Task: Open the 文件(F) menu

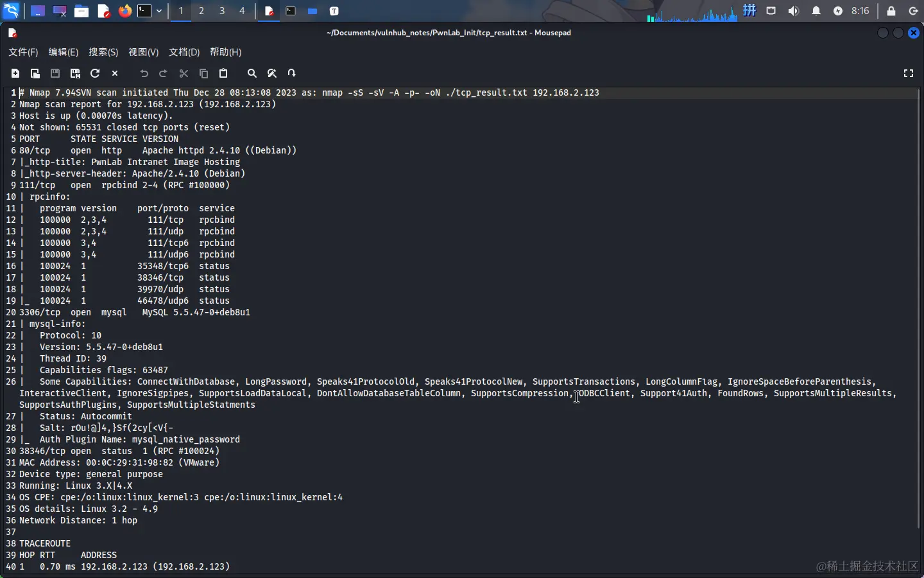Action: 23,52
